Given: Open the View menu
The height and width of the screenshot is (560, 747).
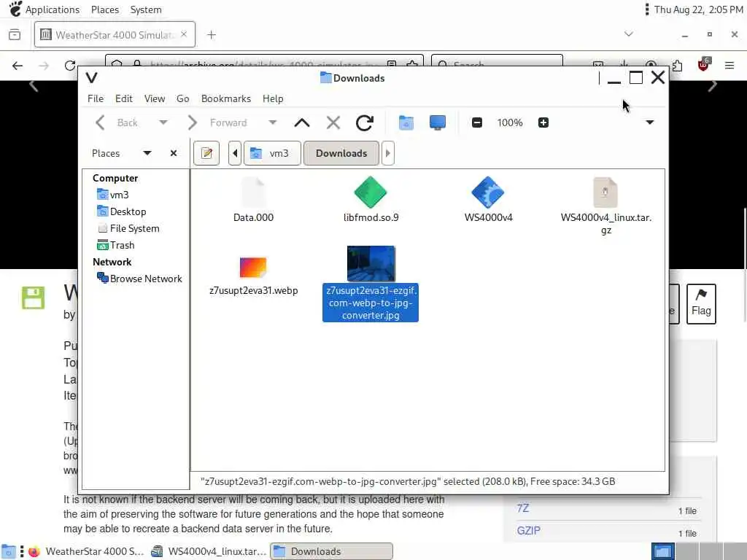Looking at the screenshot, I should tap(155, 98).
